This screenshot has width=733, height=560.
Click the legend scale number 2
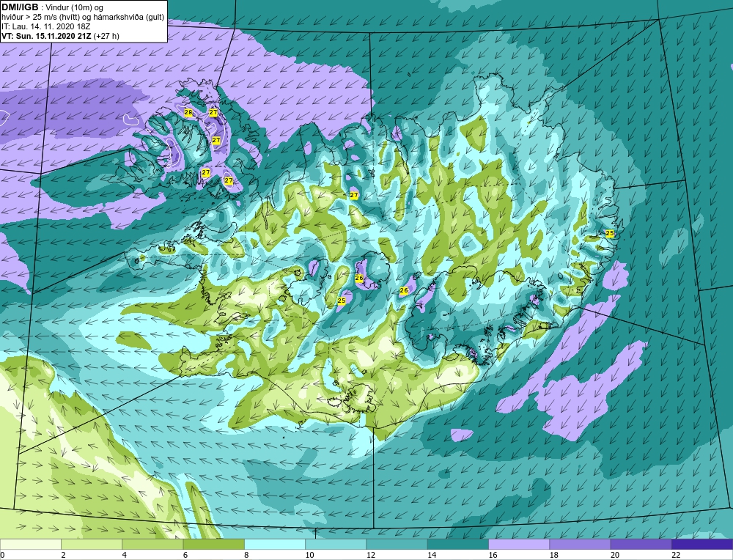tap(63, 555)
